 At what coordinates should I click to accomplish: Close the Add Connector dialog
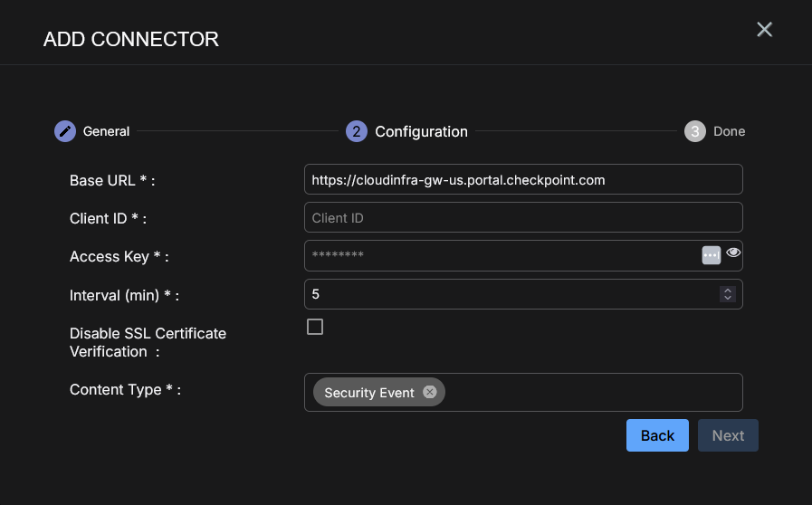(765, 30)
